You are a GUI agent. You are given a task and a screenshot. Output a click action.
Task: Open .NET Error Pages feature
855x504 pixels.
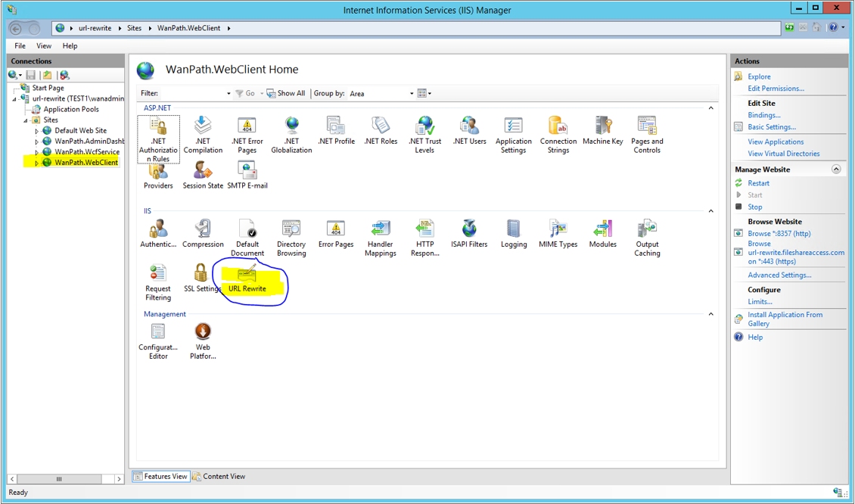pyautogui.click(x=247, y=135)
